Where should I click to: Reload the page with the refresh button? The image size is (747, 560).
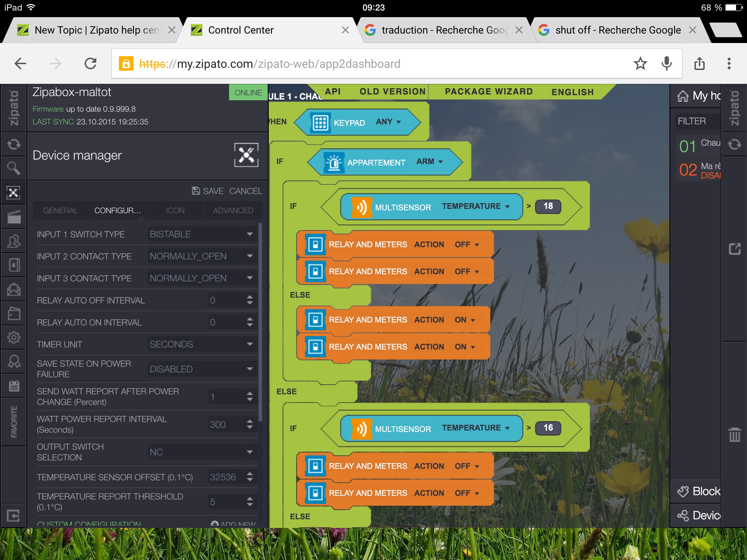pos(90,64)
